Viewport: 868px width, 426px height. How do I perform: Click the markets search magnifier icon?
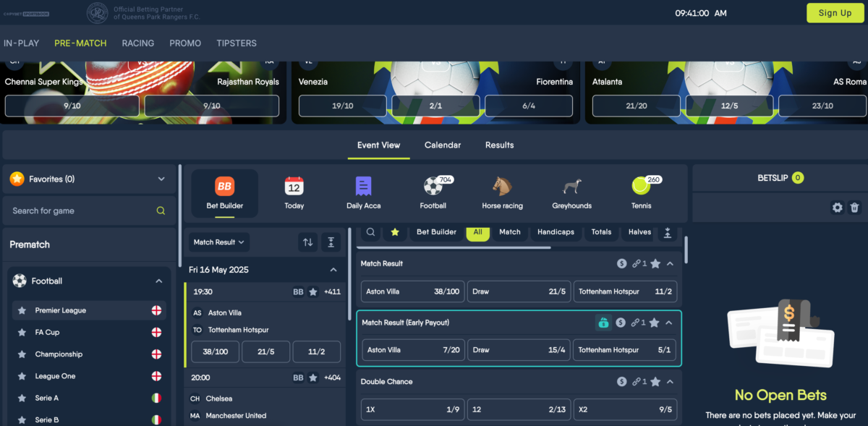click(370, 232)
